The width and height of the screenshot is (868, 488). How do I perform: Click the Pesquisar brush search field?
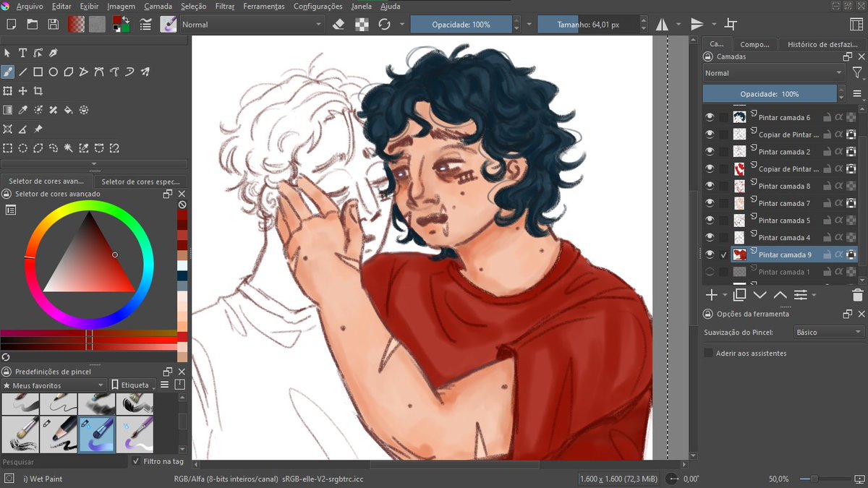(x=65, y=461)
